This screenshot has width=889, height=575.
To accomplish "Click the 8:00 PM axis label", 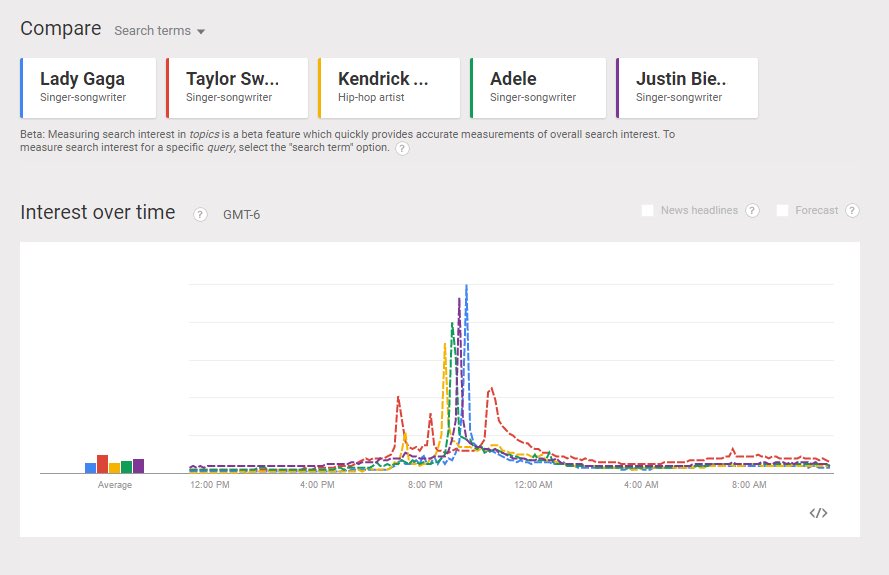I will (x=425, y=485).
